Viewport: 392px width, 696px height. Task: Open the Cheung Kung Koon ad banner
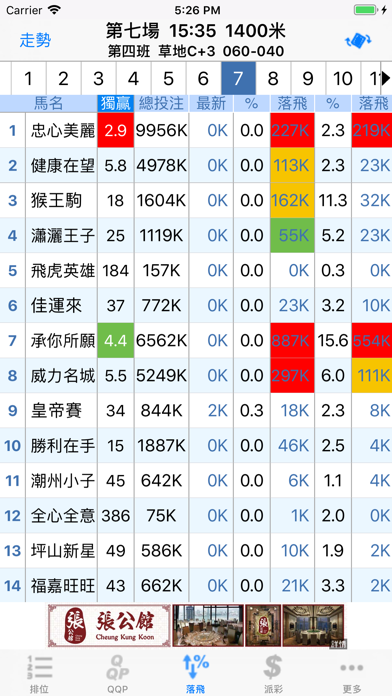point(196,625)
